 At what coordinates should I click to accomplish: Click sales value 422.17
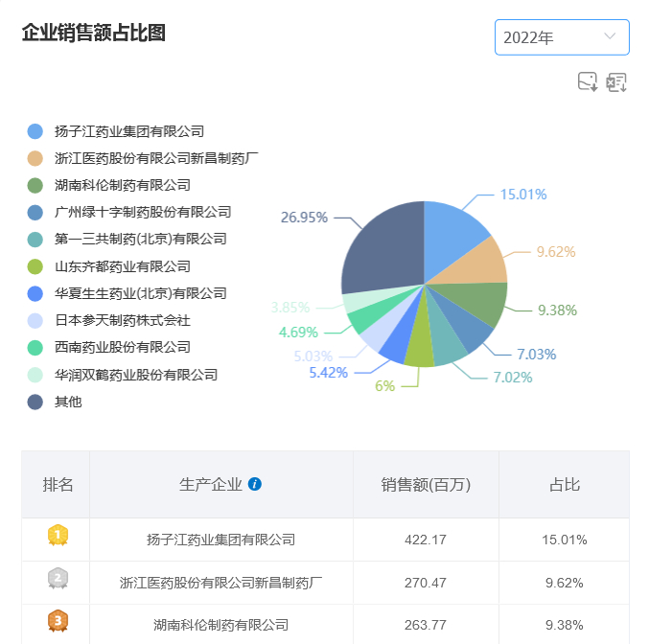click(x=426, y=540)
